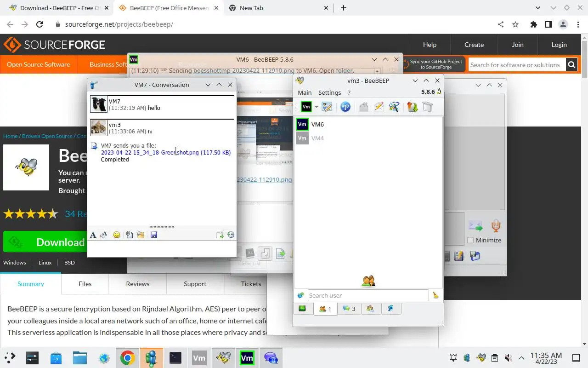
Task: Open the Settings menu in vm3 BeeBEEP
Action: (x=329, y=92)
